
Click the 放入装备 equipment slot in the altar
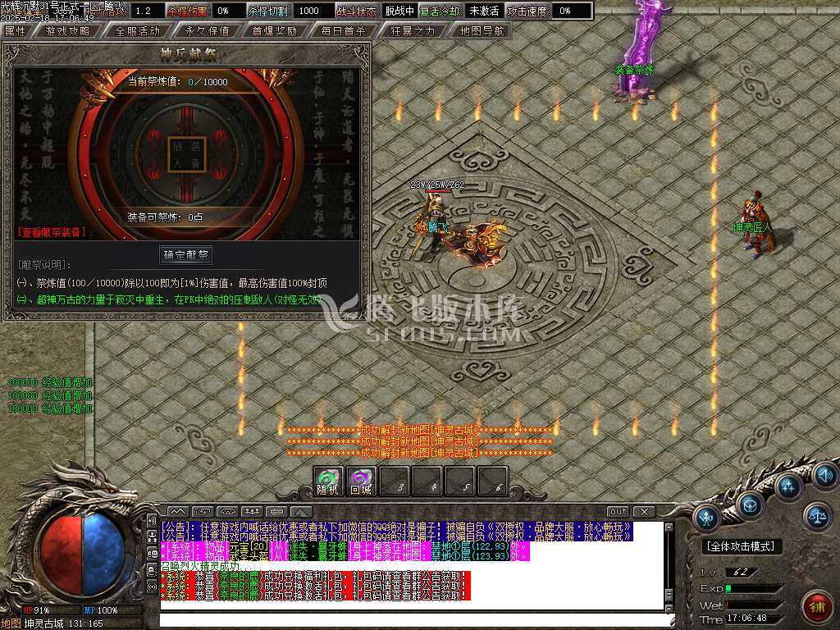pos(186,155)
